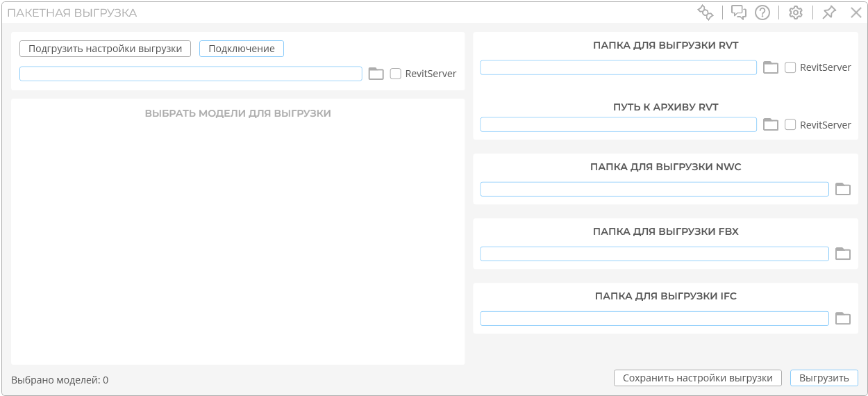Toggle RevitServer for RVT archive path
Image resolution: width=868 pixels, height=396 pixels.
(790, 124)
